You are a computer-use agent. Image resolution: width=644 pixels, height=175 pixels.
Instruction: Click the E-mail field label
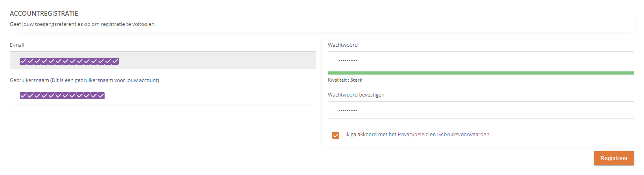17,45
